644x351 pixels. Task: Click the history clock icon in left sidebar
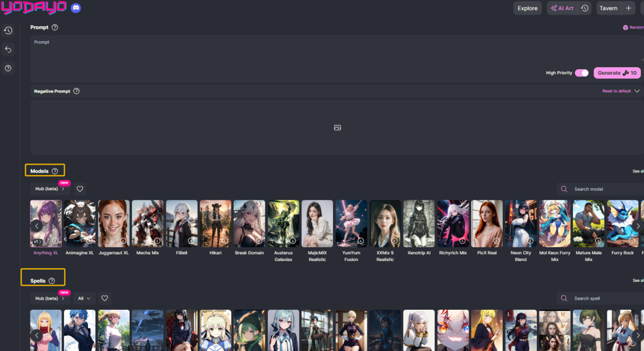click(x=8, y=31)
